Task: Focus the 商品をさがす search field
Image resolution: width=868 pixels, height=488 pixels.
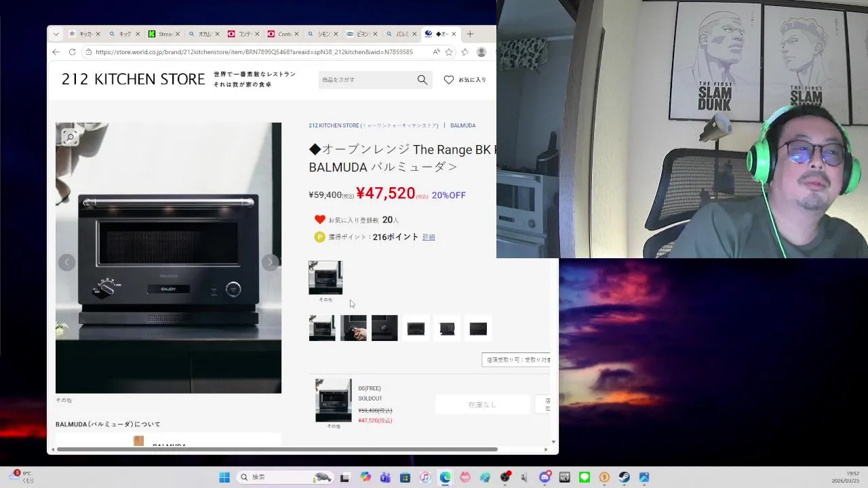Action: pyautogui.click(x=366, y=80)
